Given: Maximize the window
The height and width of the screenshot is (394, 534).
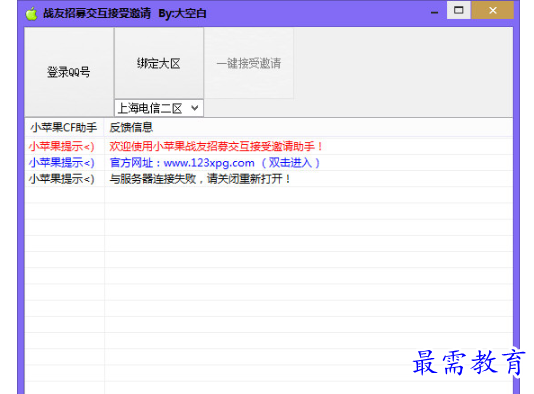Looking at the screenshot, I should pos(459,10).
